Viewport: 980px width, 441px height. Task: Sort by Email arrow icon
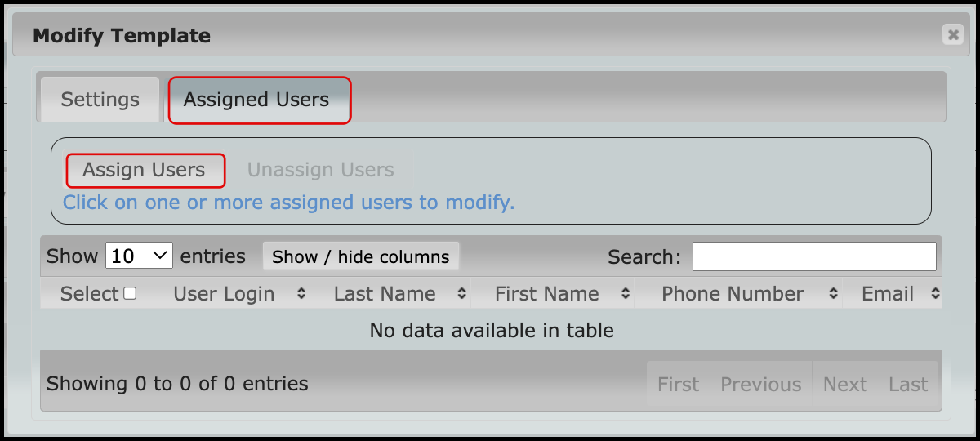coord(934,294)
